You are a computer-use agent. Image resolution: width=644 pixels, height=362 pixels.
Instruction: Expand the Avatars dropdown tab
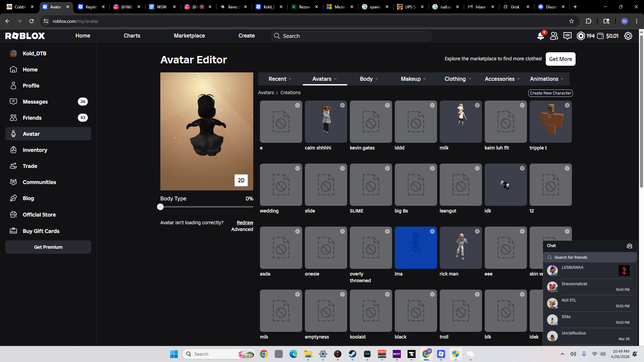325,79
